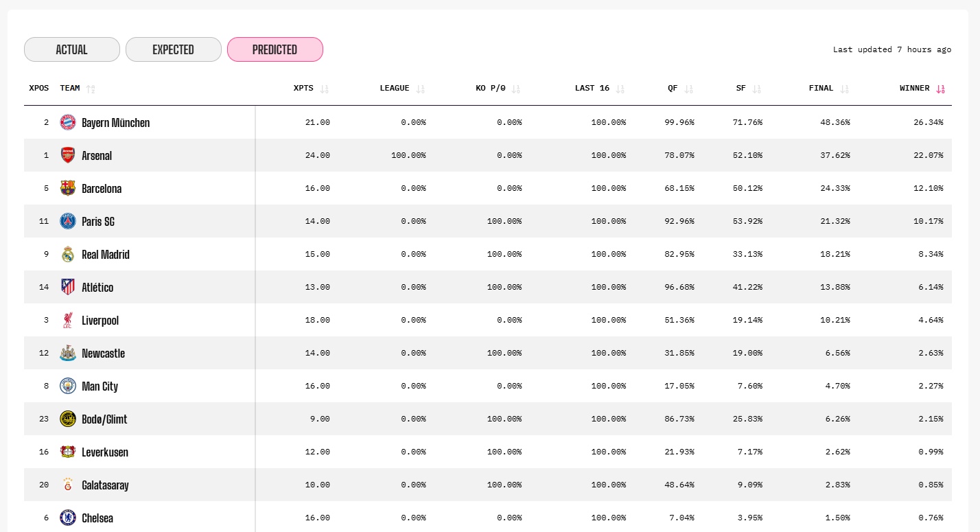The width and height of the screenshot is (980, 532).
Task: Click the Galatasaray club crest
Action: tap(67, 485)
